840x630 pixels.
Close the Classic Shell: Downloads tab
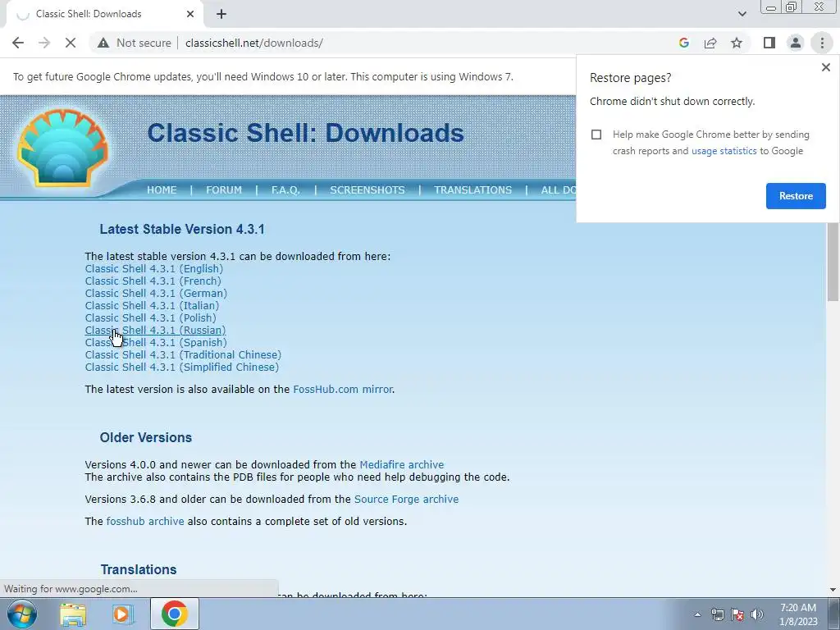tap(190, 14)
